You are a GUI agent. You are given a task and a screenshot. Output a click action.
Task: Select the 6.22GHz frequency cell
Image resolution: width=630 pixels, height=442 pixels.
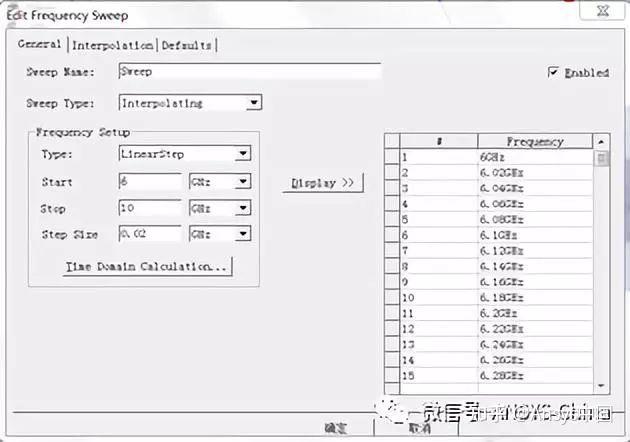coord(535,329)
